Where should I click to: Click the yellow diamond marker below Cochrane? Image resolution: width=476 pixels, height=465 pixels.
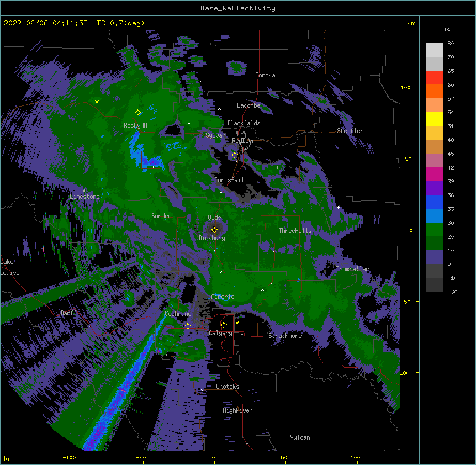(x=188, y=326)
